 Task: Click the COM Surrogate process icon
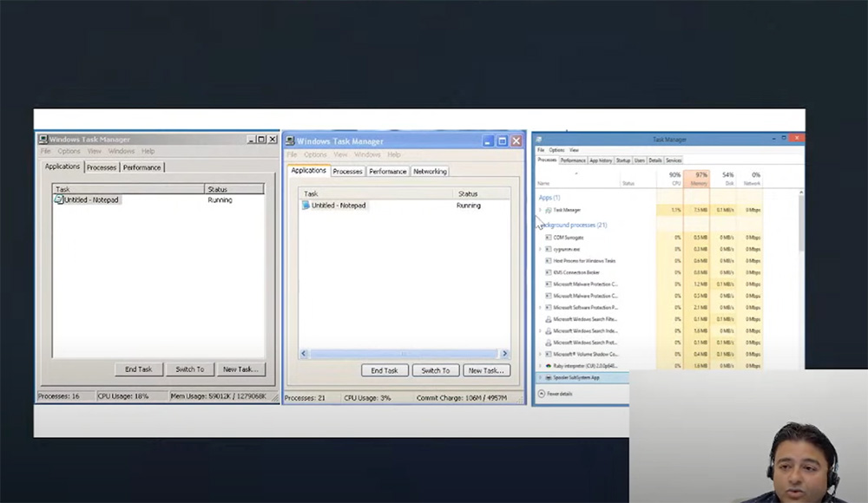pos(549,238)
